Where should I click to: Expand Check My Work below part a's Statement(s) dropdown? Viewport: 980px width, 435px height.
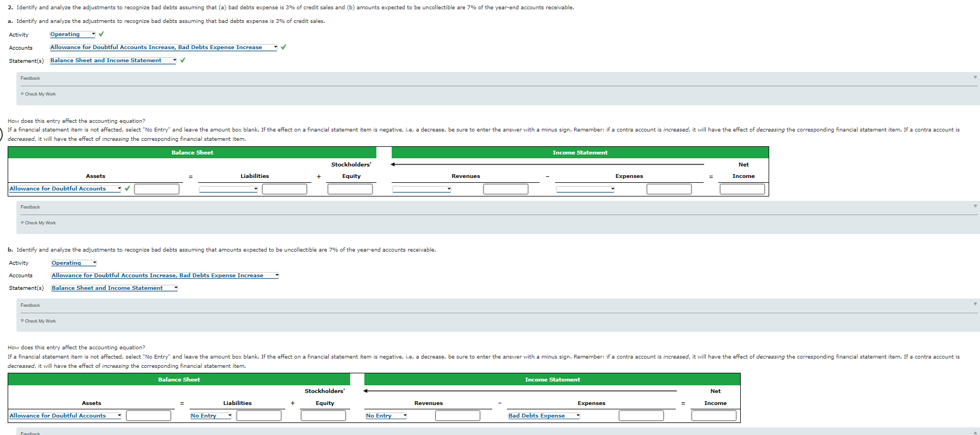coord(39,94)
